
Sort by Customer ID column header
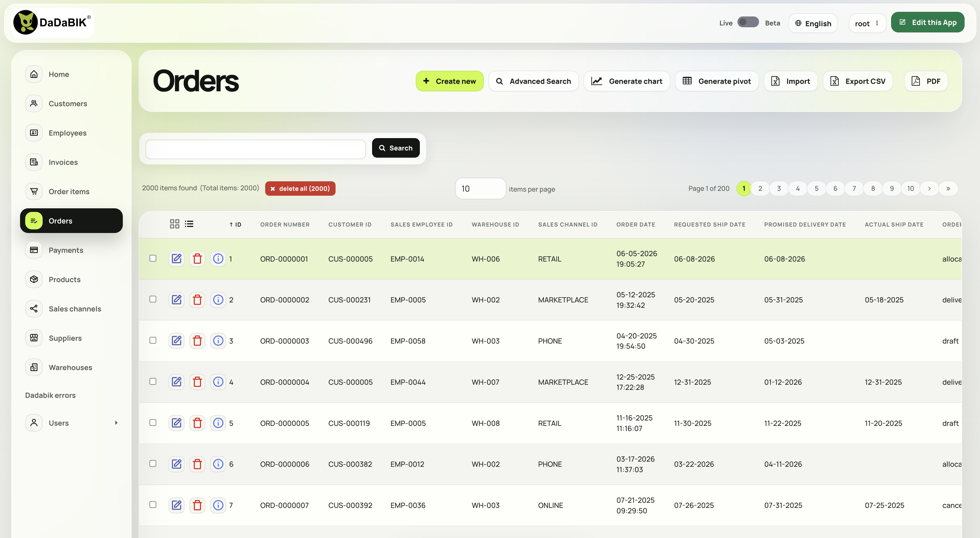pyautogui.click(x=350, y=224)
